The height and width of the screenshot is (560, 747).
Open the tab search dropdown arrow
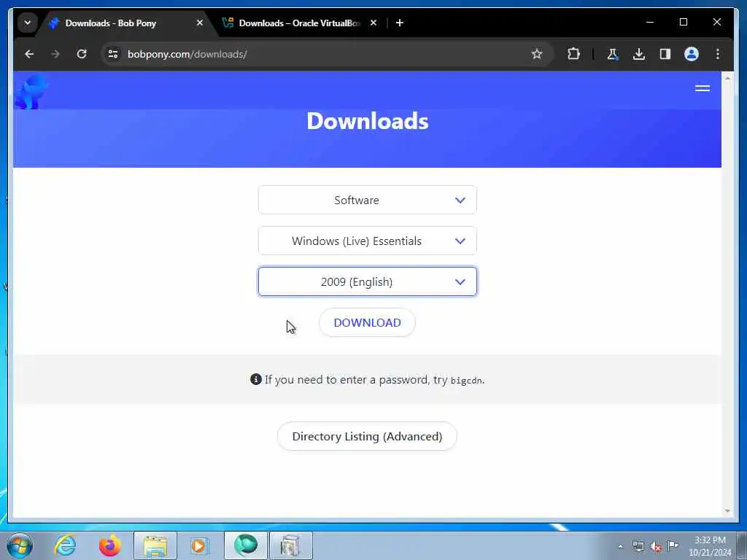coord(28,23)
